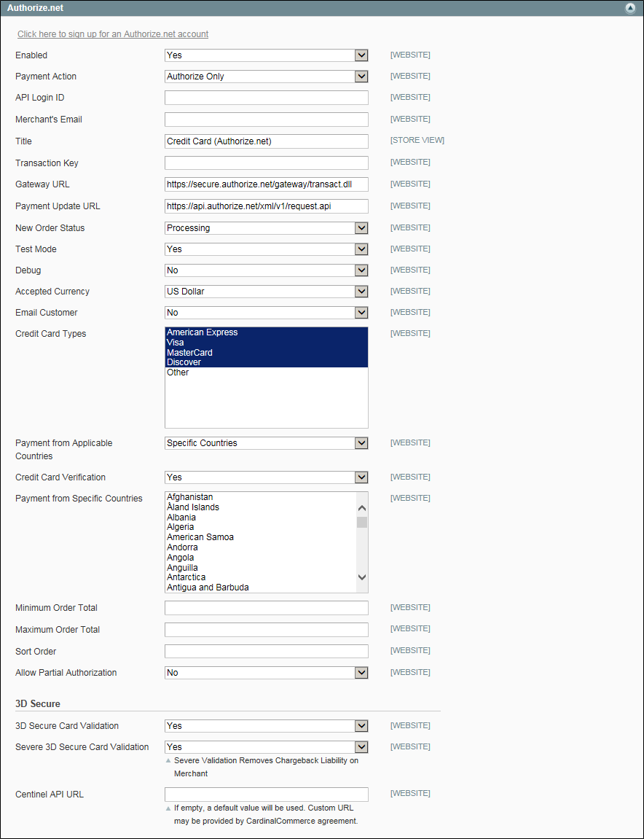Select Other in Credit Card Types
644x839 pixels.
tap(267, 372)
